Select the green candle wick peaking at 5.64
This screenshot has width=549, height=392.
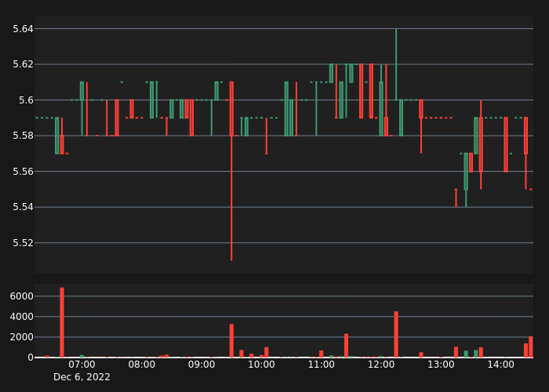pyautogui.click(x=396, y=64)
